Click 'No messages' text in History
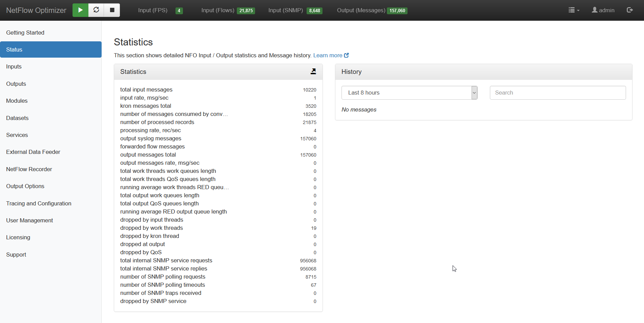 pos(359,109)
